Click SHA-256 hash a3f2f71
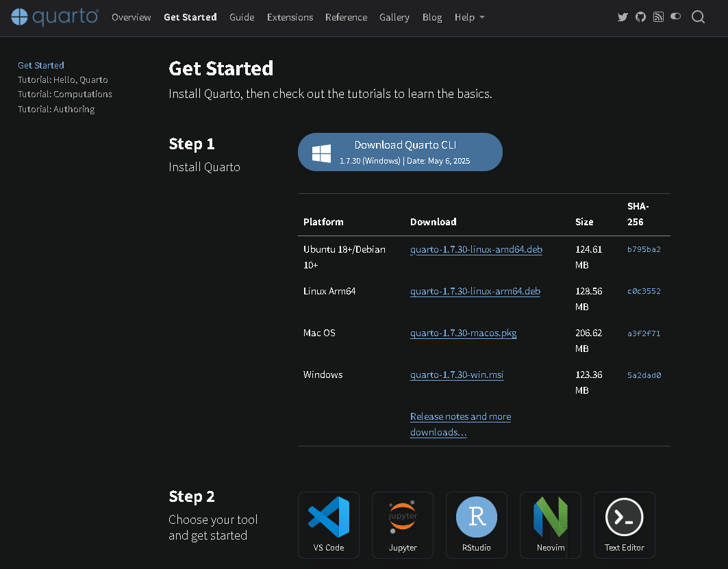The height and width of the screenshot is (569, 728). coord(644,333)
